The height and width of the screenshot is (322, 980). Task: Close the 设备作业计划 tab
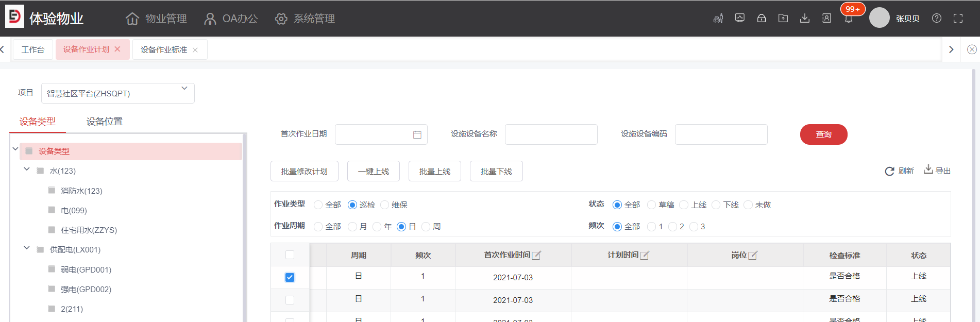[117, 49]
